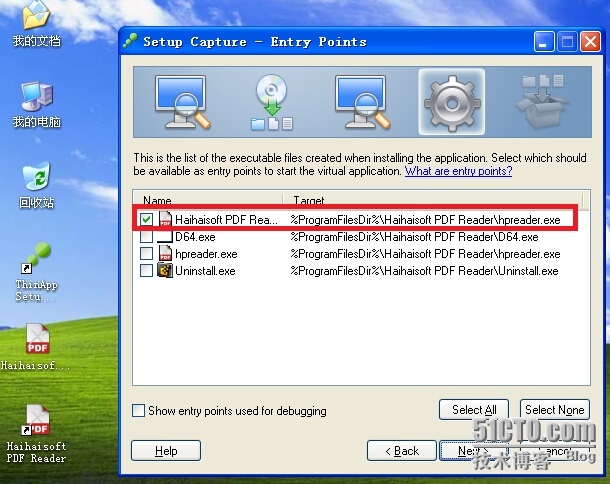
Task: Select the Haihaisof... PDF file desktop icon
Action: [x=36, y=347]
